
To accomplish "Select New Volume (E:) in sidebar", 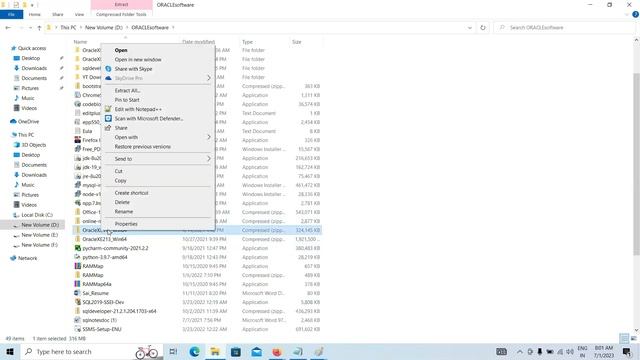I will 39,235.
